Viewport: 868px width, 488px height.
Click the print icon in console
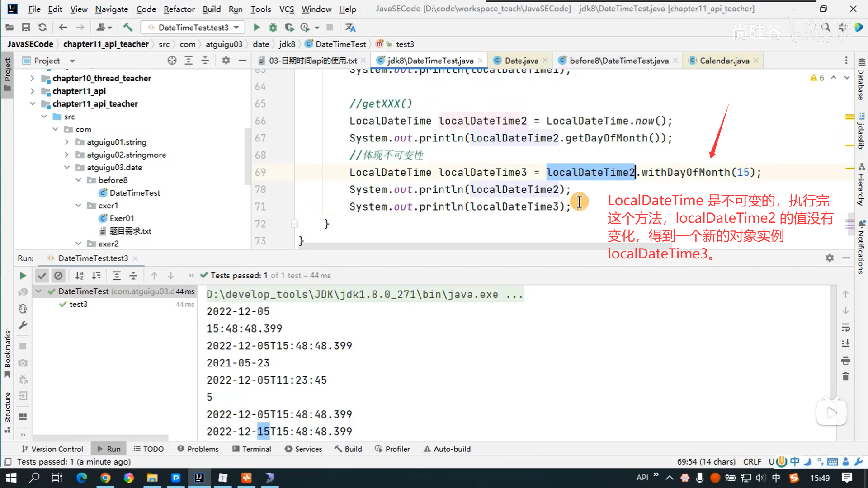coord(845,361)
